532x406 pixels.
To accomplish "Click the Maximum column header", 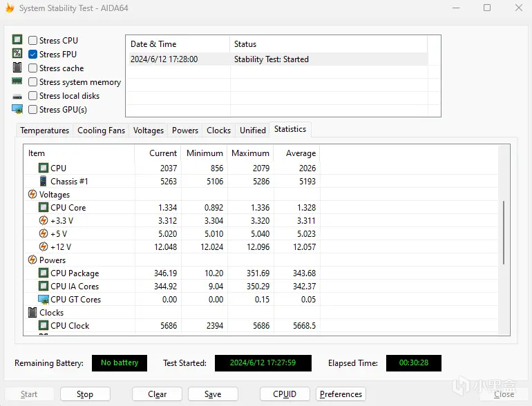I will click(x=250, y=153).
